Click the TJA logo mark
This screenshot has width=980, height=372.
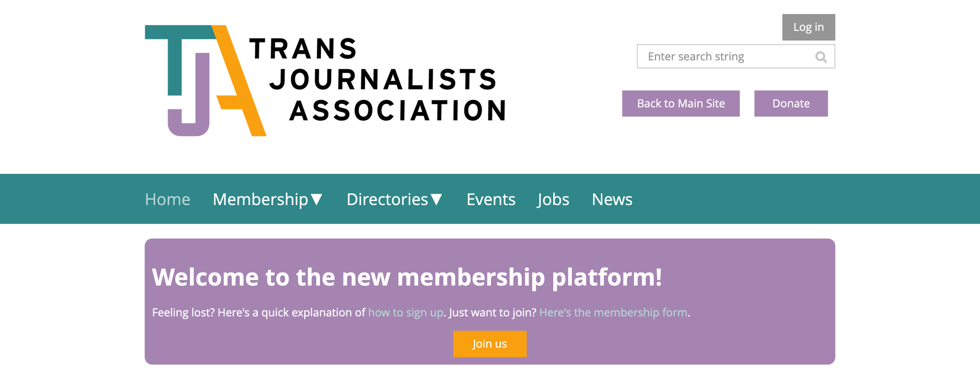click(x=206, y=81)
